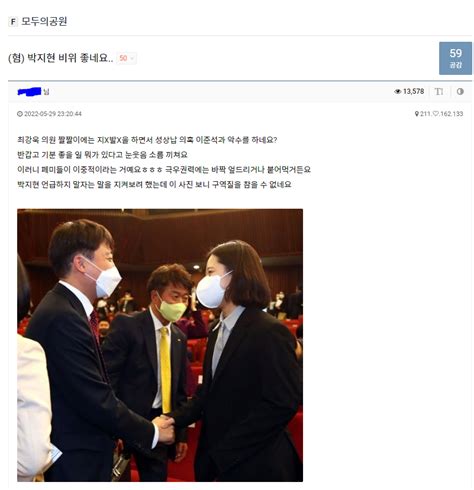Click the red 50 comment count
The height and width of the screenshot is (490, 474).
123,58
